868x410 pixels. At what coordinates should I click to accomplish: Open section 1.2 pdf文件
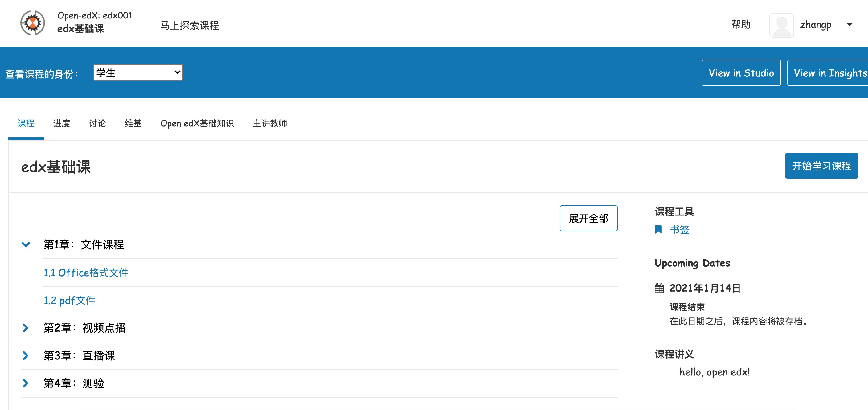[x=69, y=300]
